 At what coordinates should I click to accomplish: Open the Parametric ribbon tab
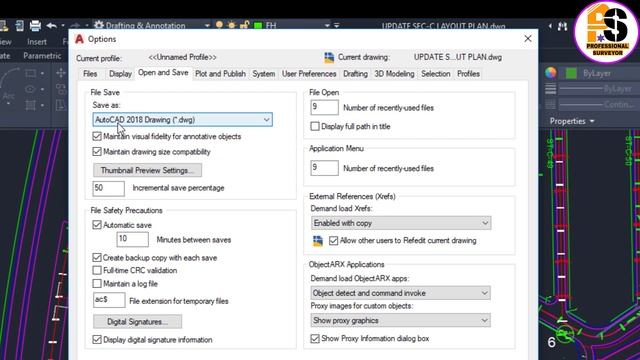tap(42, 56)
